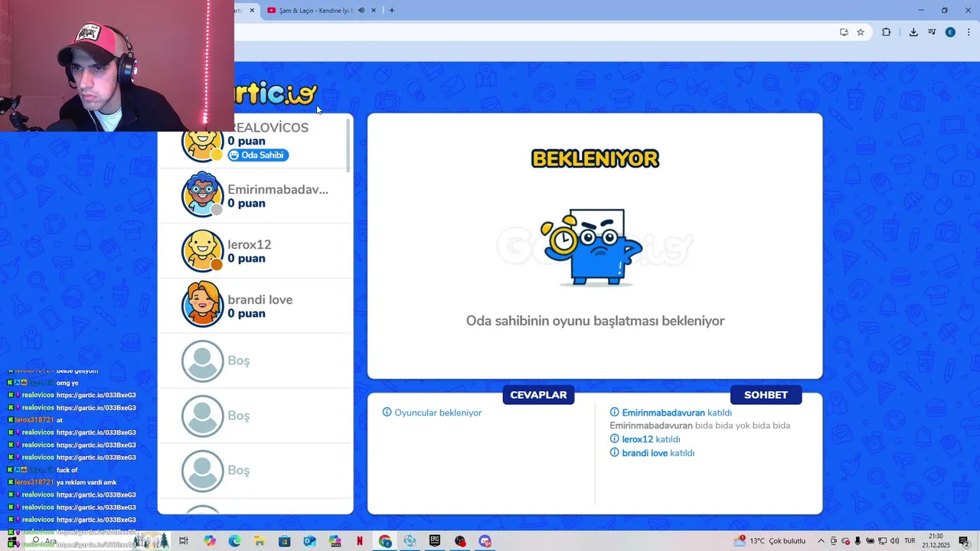Image resolution: width=980 pixels, height=551 pixels.
Task: Click the Gartic.io logo
Action: point(276,94)
